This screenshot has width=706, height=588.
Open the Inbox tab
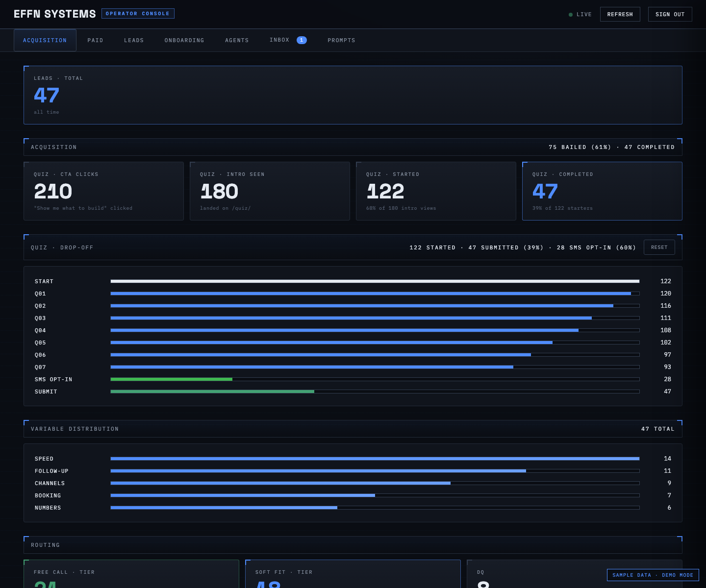[288, 40]
